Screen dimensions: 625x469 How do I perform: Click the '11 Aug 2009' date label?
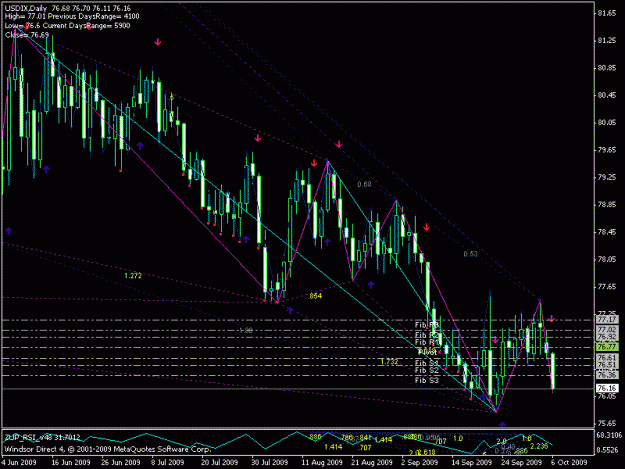point(322,462)
